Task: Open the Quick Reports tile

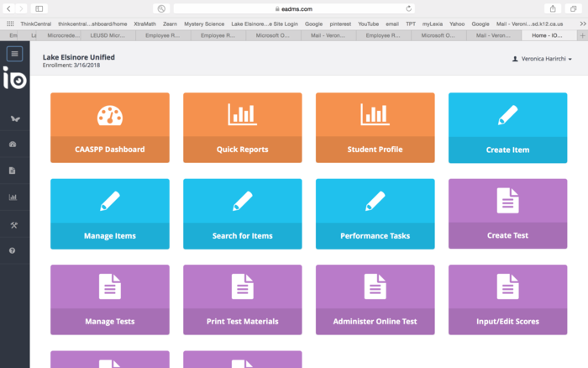Action: (243, 127)
